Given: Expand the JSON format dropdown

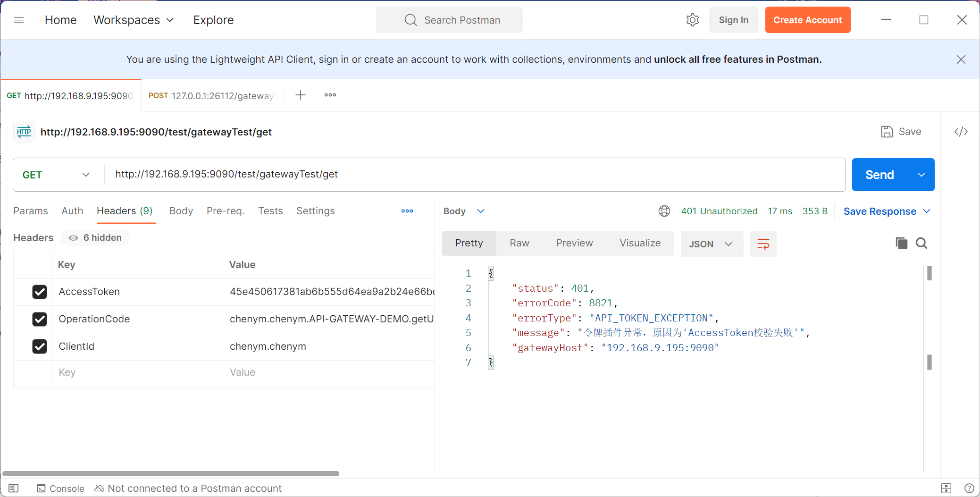Looking at the screenshot, I should coord(711,244).
